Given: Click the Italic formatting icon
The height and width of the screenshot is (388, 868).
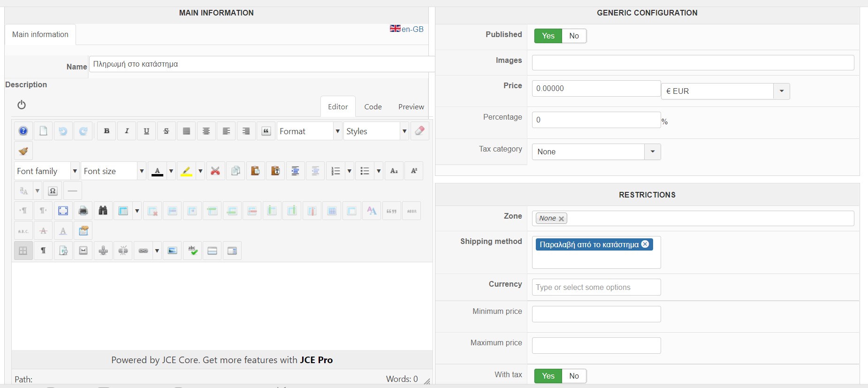Looking at the screenshot, I should coord(127,131).
